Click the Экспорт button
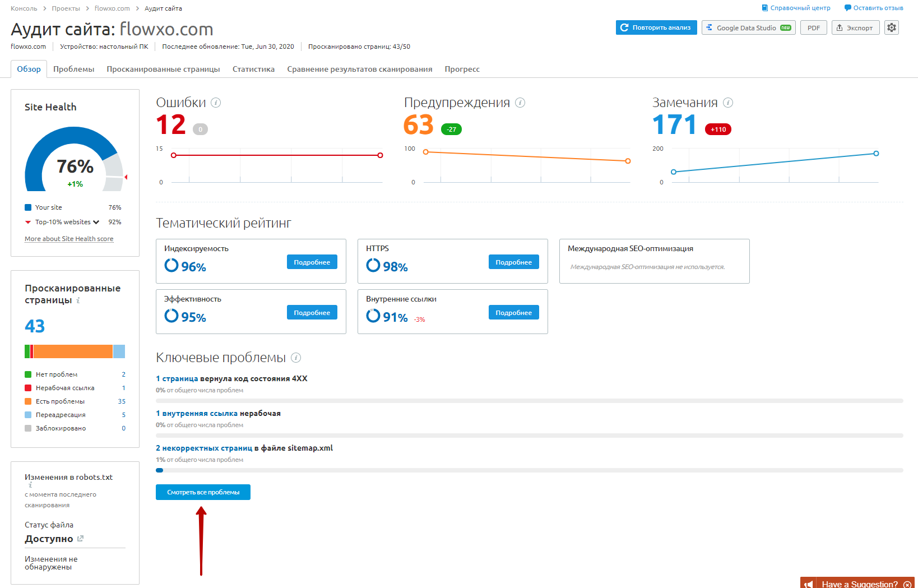This screenshot has height=588, width=918. click(x=855, y=27)
